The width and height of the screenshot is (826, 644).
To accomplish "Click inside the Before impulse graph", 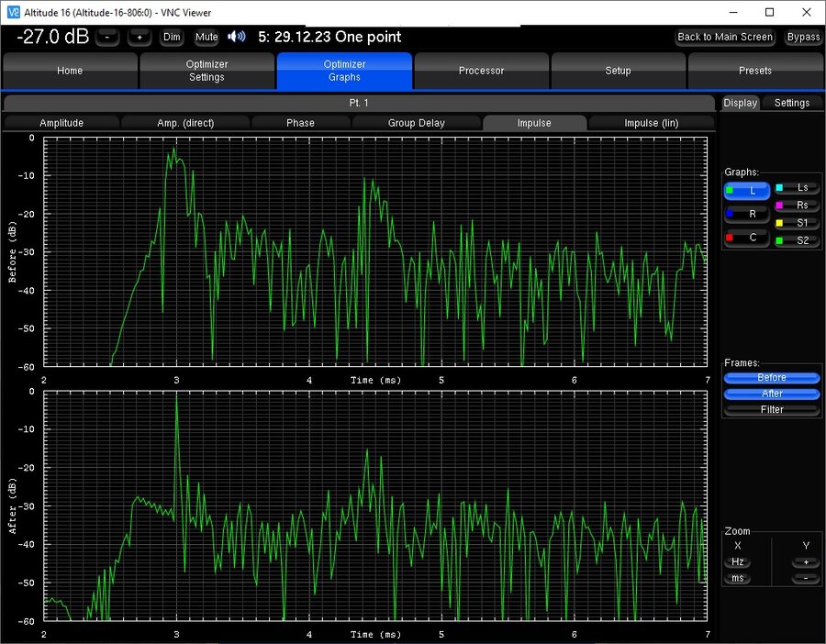I will 375,251.
